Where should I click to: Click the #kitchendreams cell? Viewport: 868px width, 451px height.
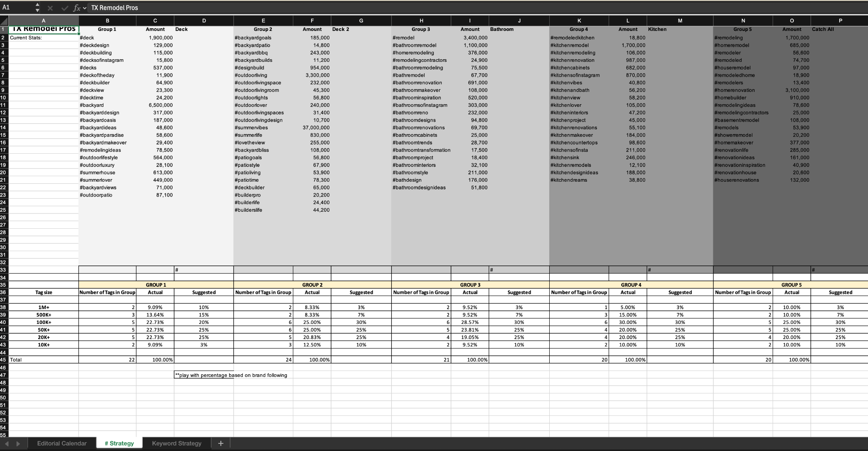pos(579,180)
